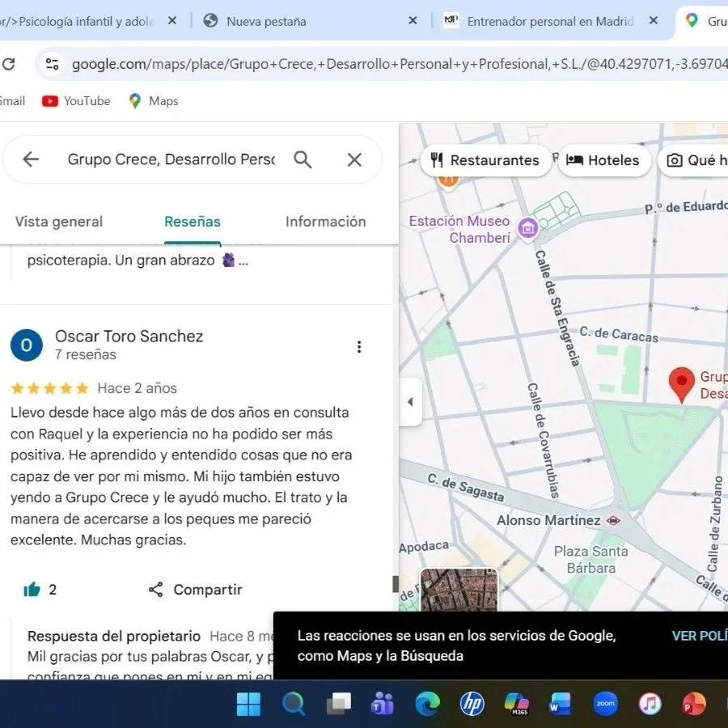Screen dimensions: 728x728
Task: Click the Hace 2 años review date
Action: 137,388
